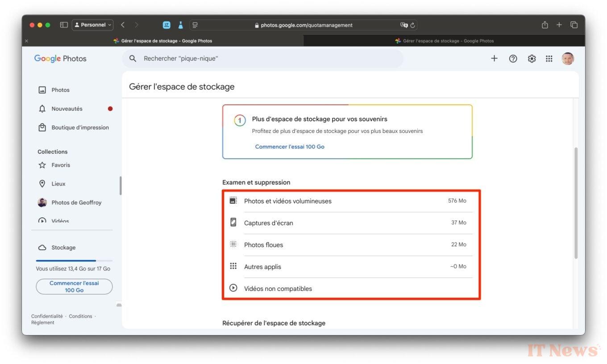607x364 pixels.
Task: Click the Rechercher search field
Action: point(268,58)
